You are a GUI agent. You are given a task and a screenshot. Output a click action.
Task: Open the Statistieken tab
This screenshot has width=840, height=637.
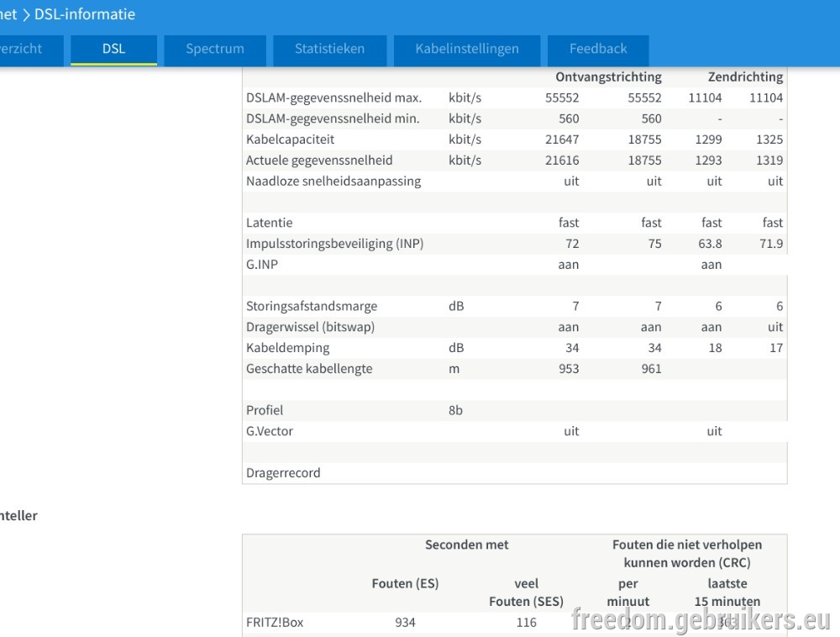pyautogui.click(x=329, y=50)
